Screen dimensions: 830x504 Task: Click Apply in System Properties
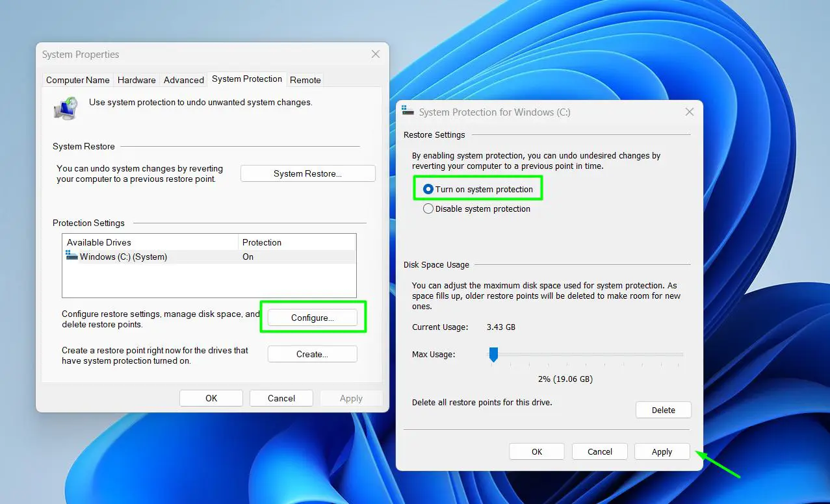point(351,397)
